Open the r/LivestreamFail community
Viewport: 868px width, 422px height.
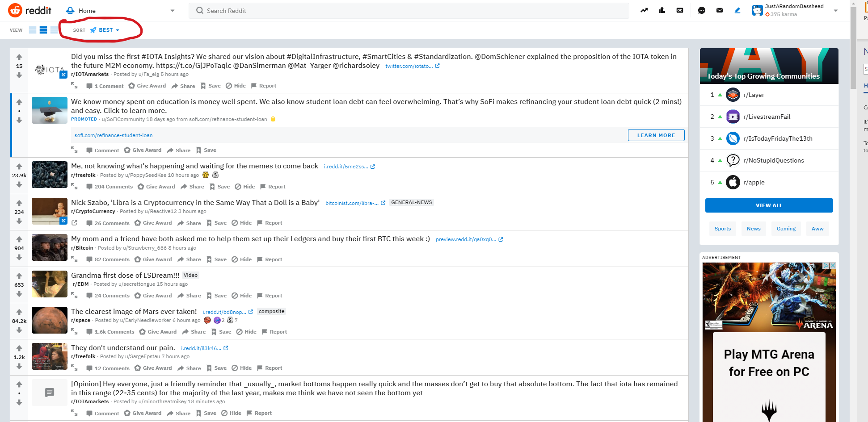coord(767,117)
